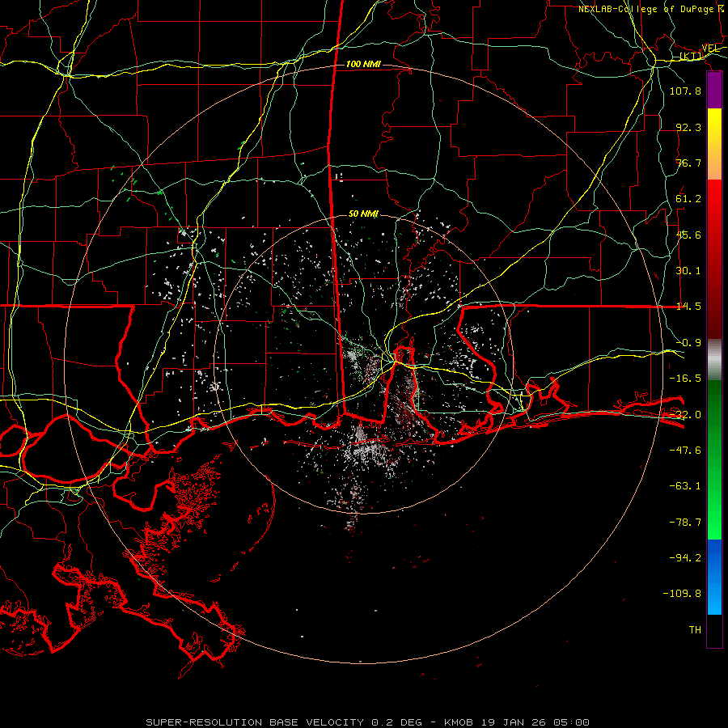Select the -16.5 velocity scale value

685,379
